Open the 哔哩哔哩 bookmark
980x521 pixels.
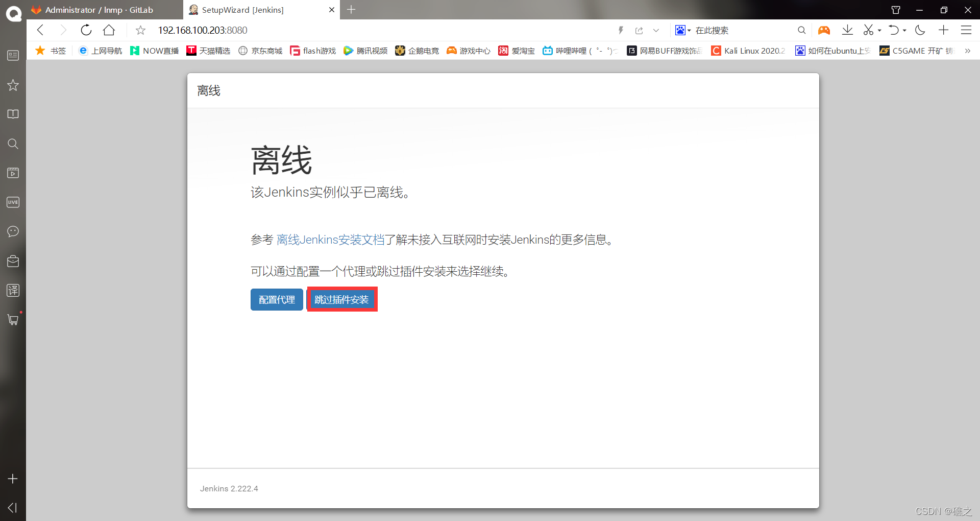[x=580, y=51]
